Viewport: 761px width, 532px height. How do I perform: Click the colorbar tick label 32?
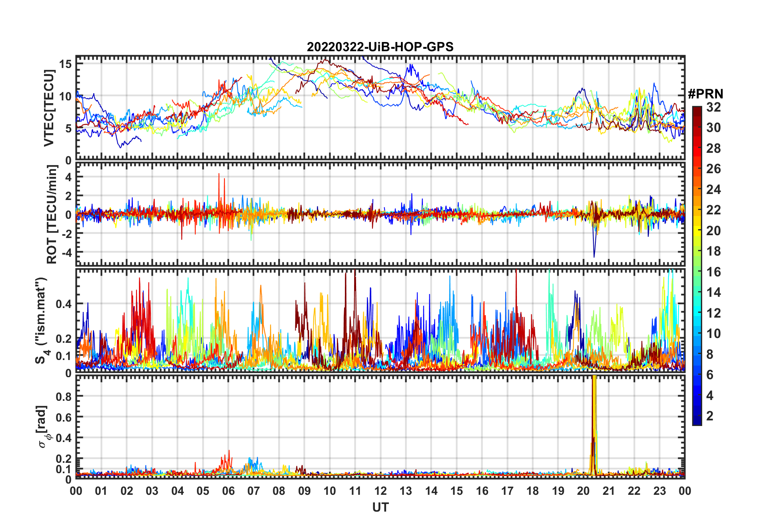[713, 107]
